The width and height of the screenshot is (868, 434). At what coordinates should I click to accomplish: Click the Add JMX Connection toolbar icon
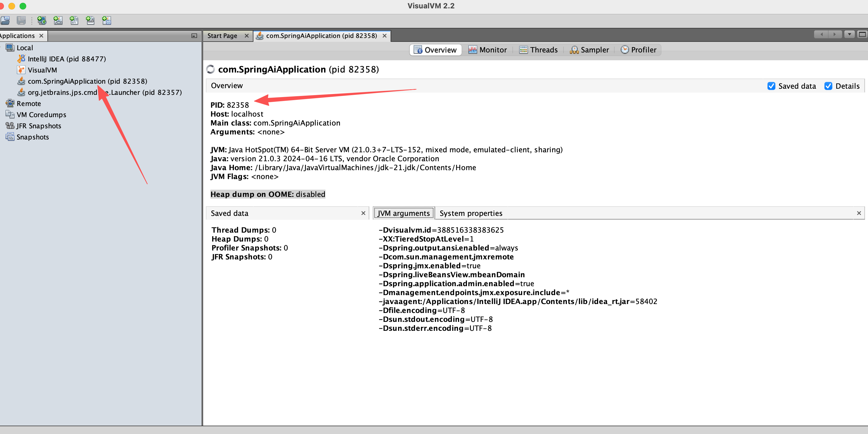58,21
